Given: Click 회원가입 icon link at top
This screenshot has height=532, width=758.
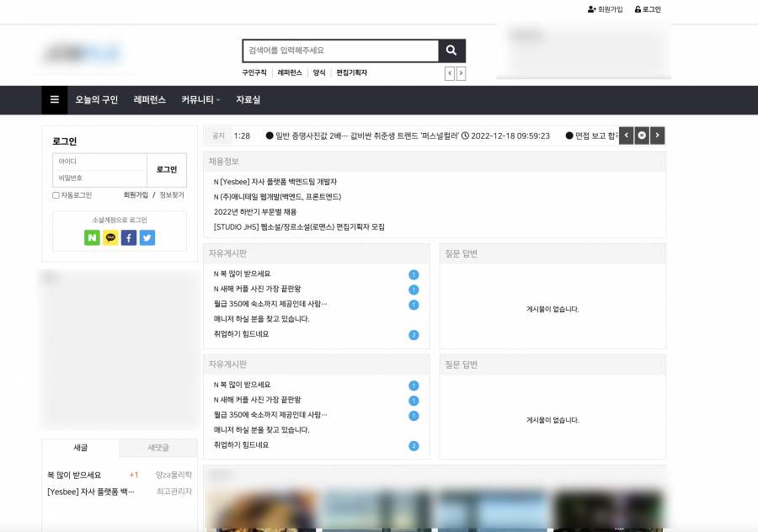Looking at the screenshot, I should coord(606,9).
